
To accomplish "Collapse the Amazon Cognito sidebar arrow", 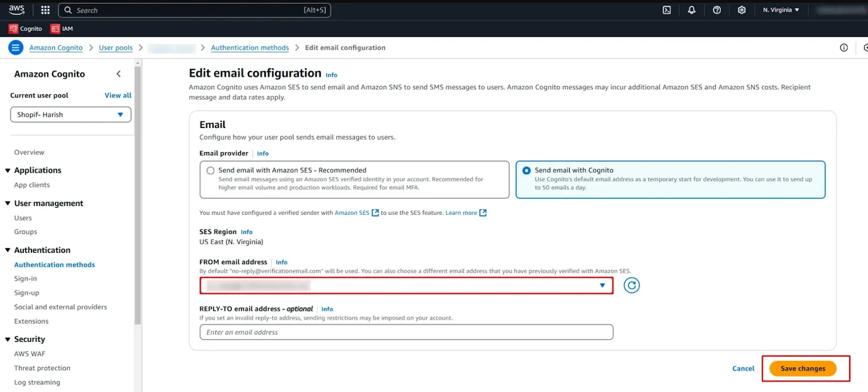I will click(119, 74).
